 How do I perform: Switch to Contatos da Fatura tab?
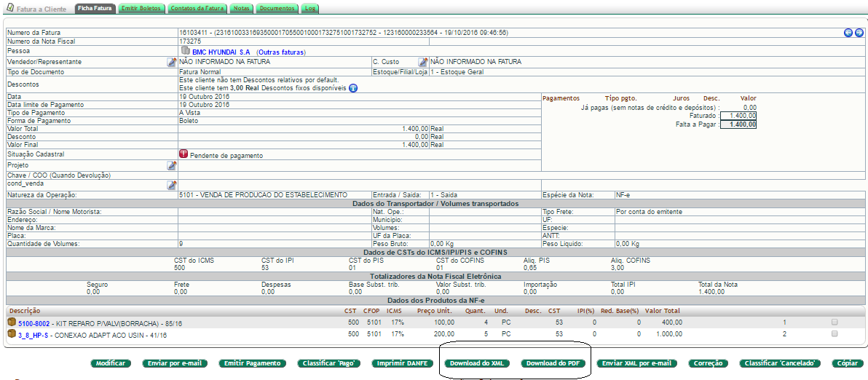tap(196, 9)
